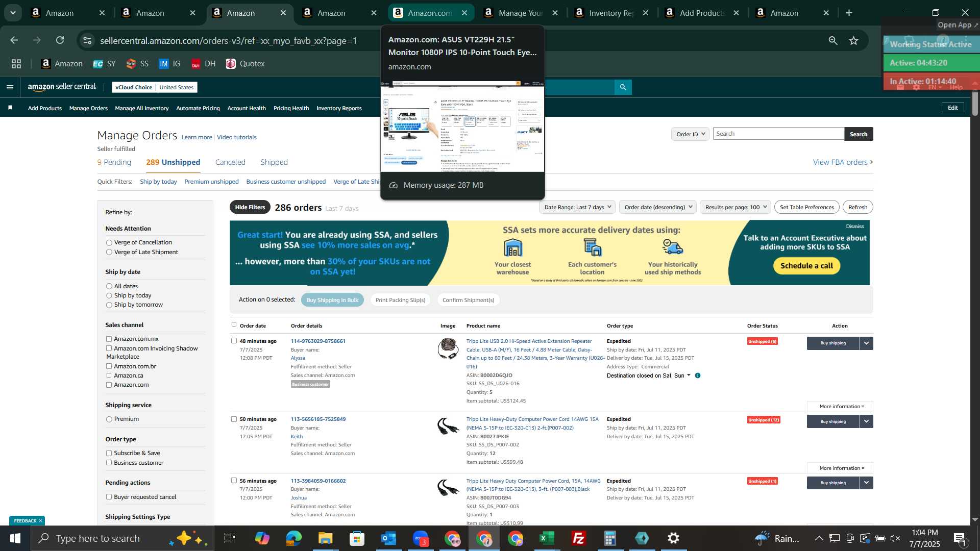Image resolution: width=980 pixels, height=551 pixels.
Task: Click the Seller Central search magnifier button
Action: 623,87
